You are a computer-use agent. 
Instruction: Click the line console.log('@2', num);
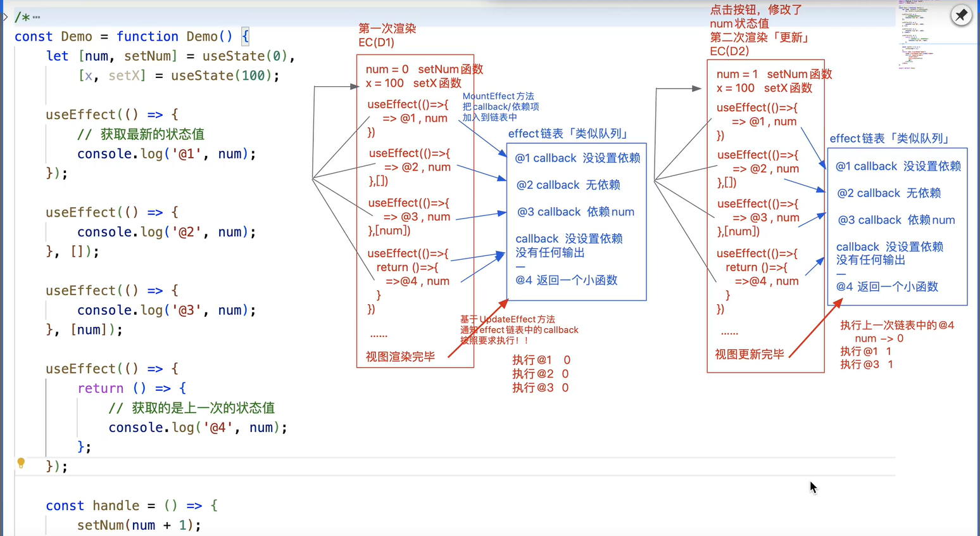point(166,233)
